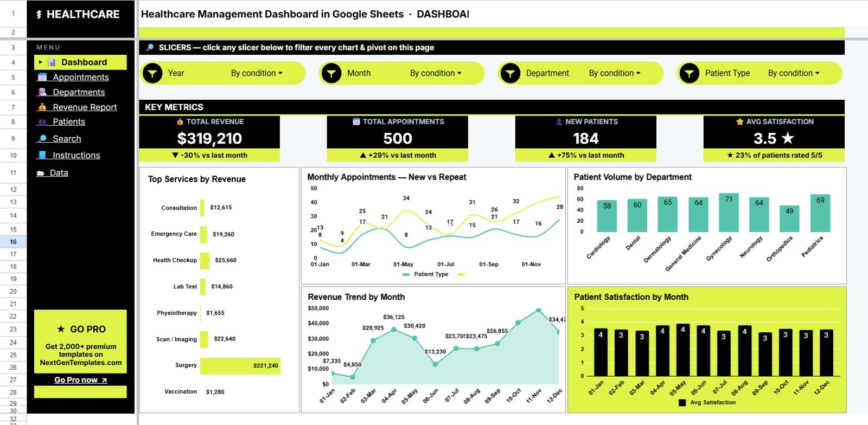This screenshot has width=868, height=425.
Task: Click the Patient Type slicer filter icon
Action: 689,73
